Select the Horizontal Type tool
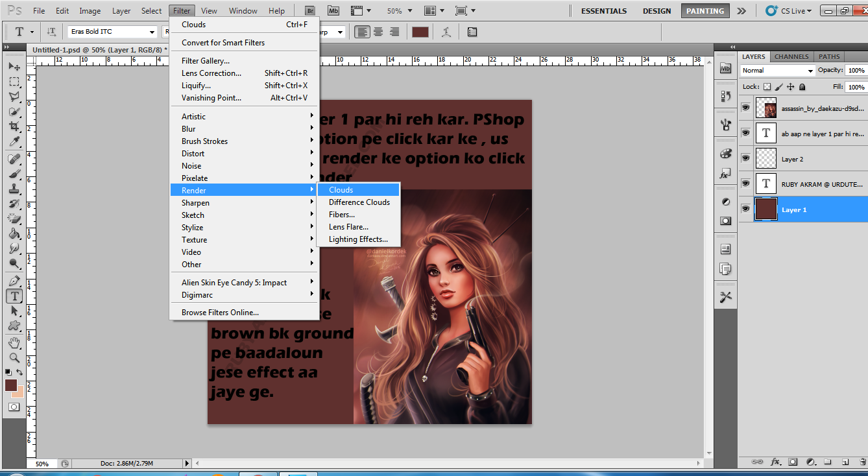 (x=14, y=296)
